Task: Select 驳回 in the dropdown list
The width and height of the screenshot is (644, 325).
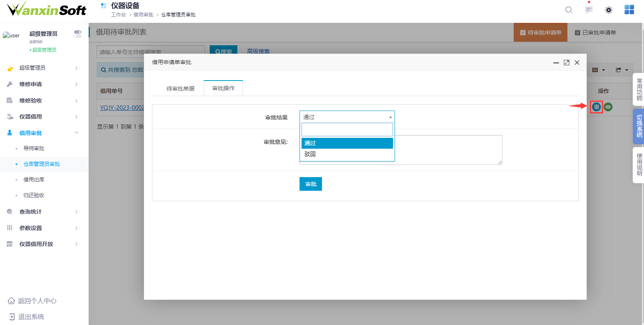Action: click(310, 154)
